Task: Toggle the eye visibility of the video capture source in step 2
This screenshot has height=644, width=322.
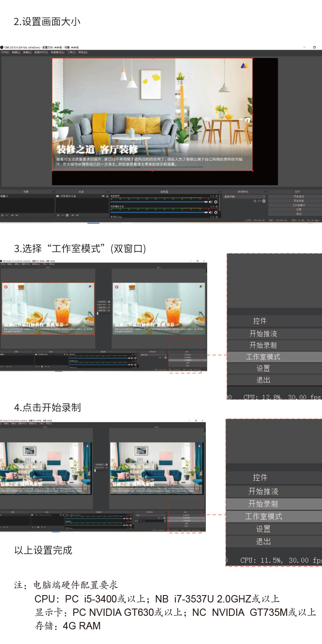Action: point(103,196)
